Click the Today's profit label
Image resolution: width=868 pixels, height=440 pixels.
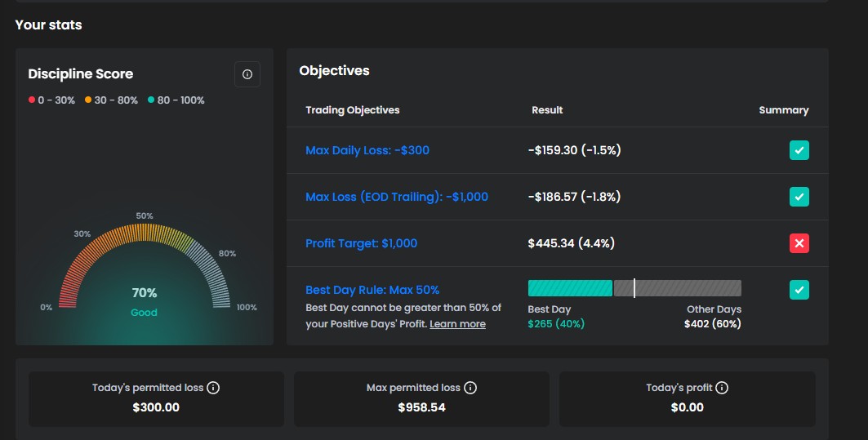pyautogui.click(x=679, y=388)
